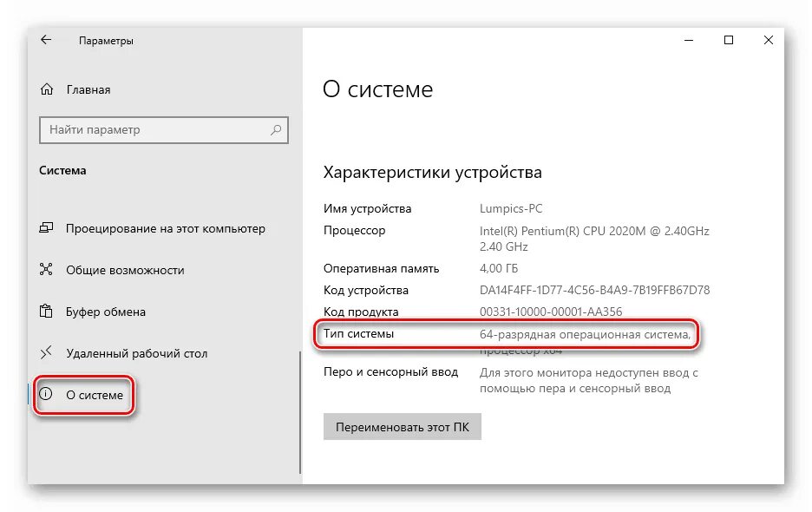Select О системе in sidebar

pos(95,395)
